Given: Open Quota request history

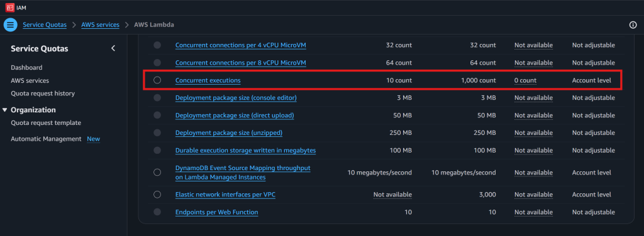Looking at the screenshot, I should tap(43, 94).
